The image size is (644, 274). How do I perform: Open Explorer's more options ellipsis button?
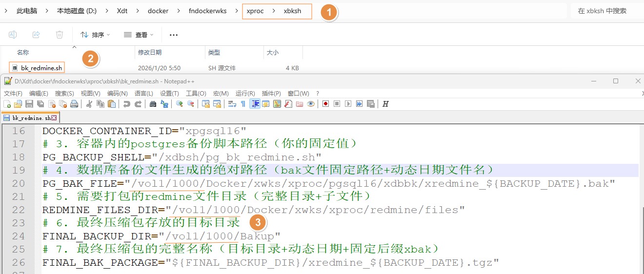174,35
